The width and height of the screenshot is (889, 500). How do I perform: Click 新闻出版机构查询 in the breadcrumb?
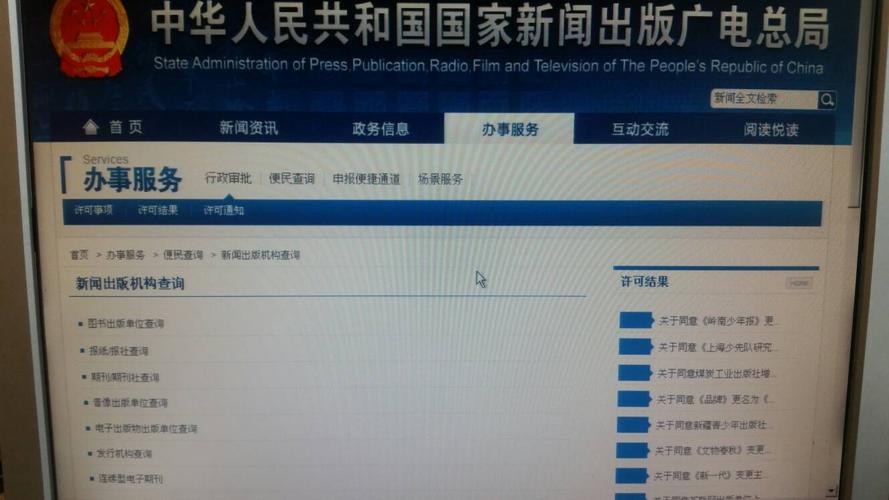260,255
